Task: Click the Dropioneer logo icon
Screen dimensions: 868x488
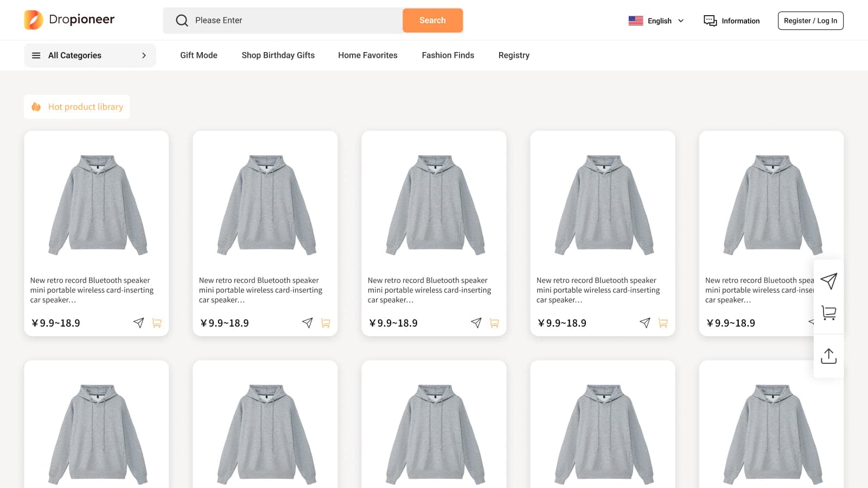Action: (x=34, y=20)
